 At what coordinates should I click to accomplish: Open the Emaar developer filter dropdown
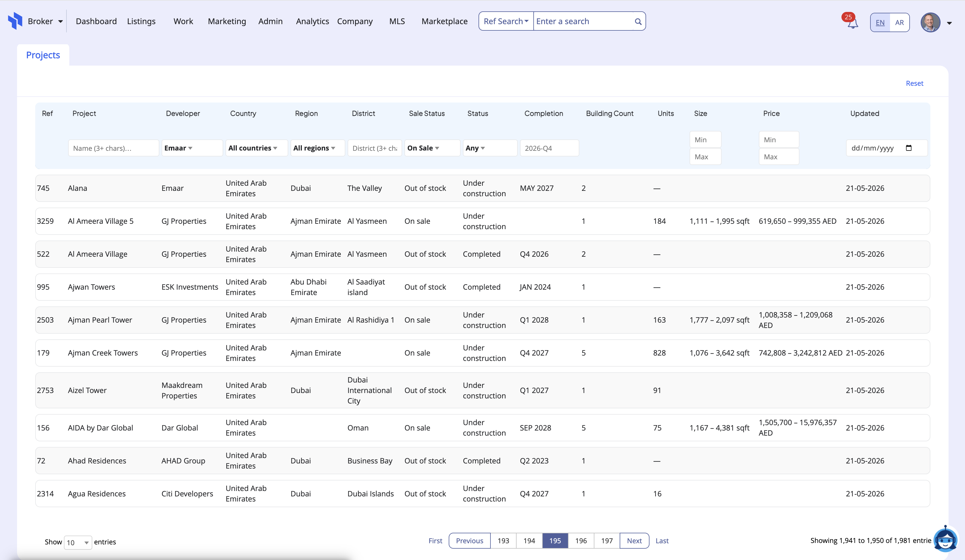coord(192,148)
